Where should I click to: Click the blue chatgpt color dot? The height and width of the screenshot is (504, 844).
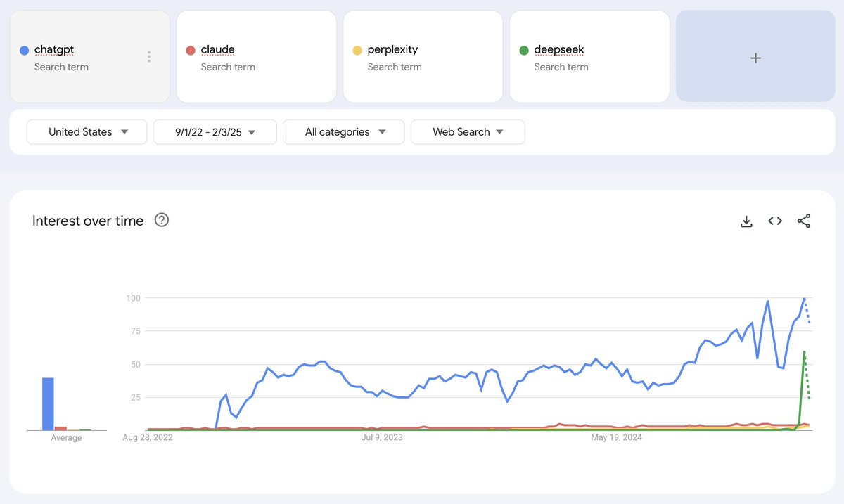point(24,50)
